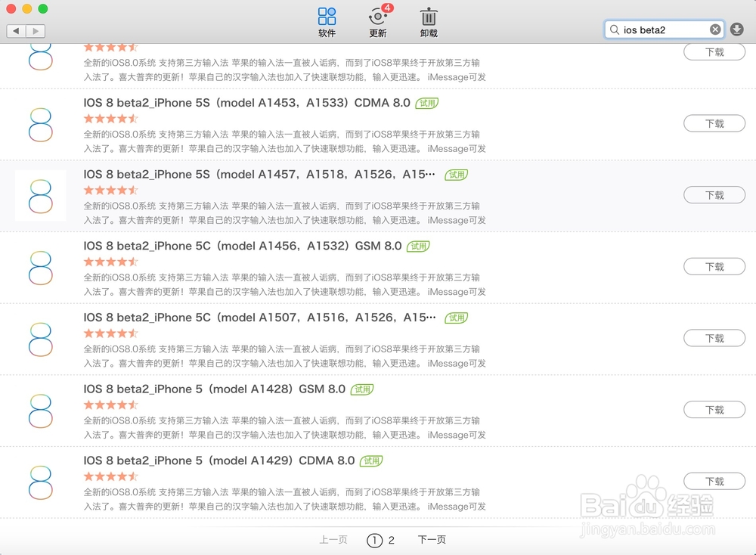Click star rating of 5S A1453 CDMA entry
This screenshot has height=555, width=756.
click(x=111, y=118)
